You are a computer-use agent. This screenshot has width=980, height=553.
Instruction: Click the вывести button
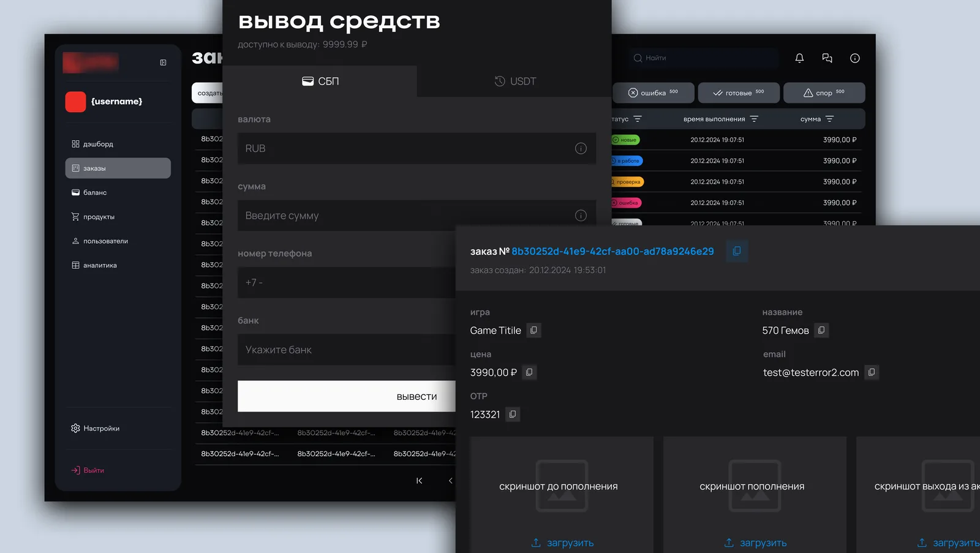click(x=347, y=396)
